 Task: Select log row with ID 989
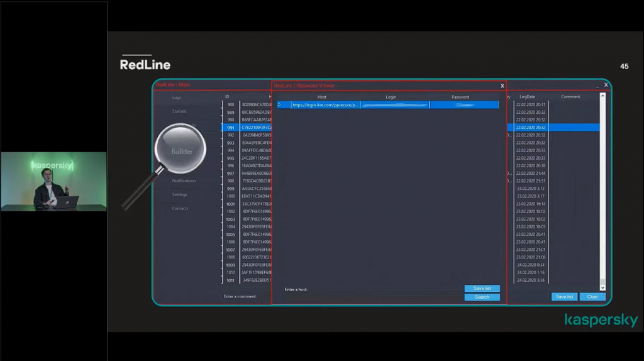pyautogui.click(x=230, y=113)
